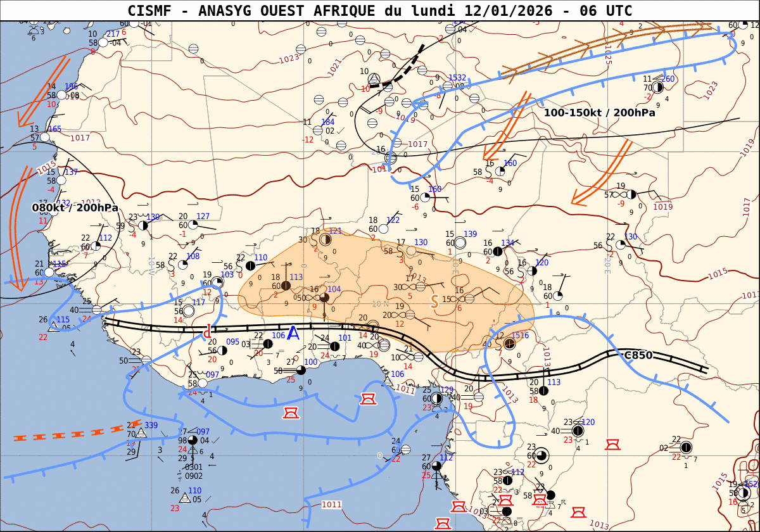Click the orange S symbol in shaded zone
Image resolution: width=760 pixels, height=532 pixels.
(434, 302)
